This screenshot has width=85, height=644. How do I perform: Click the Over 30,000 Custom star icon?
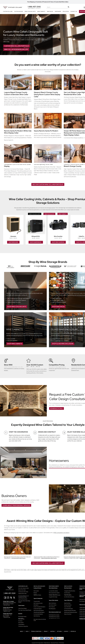click(28, 360)
